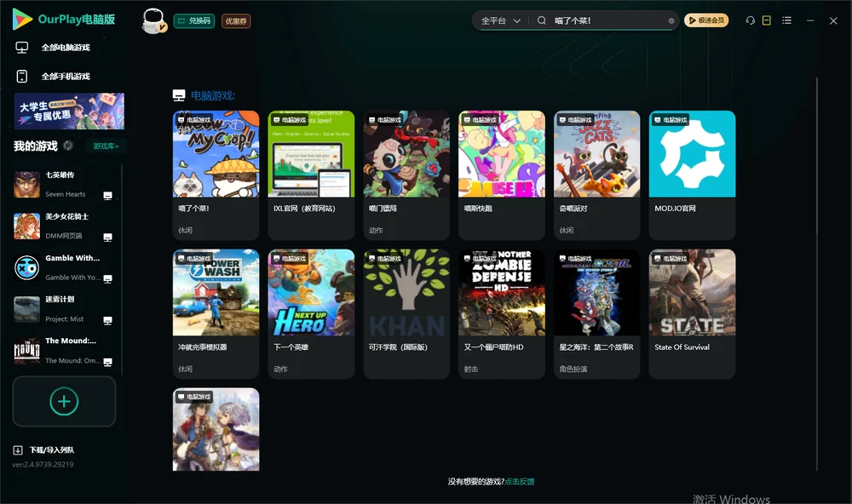Click the 电脑游戏: section heading

click(x=213, y=95)
